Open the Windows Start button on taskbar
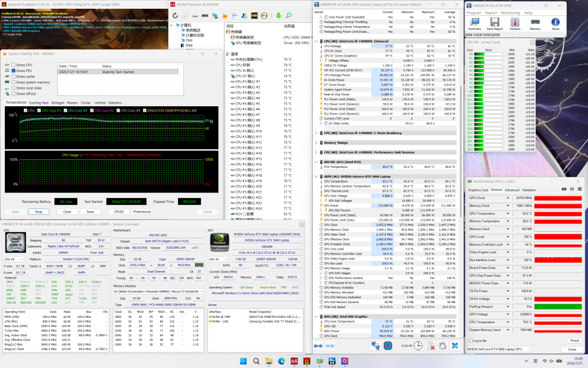Screen dimensions: 588x368 (x=243, y=361)
